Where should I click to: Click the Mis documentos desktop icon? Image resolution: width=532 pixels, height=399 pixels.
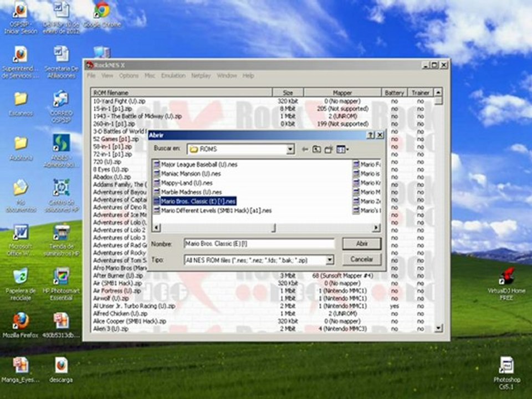[21, 196]
